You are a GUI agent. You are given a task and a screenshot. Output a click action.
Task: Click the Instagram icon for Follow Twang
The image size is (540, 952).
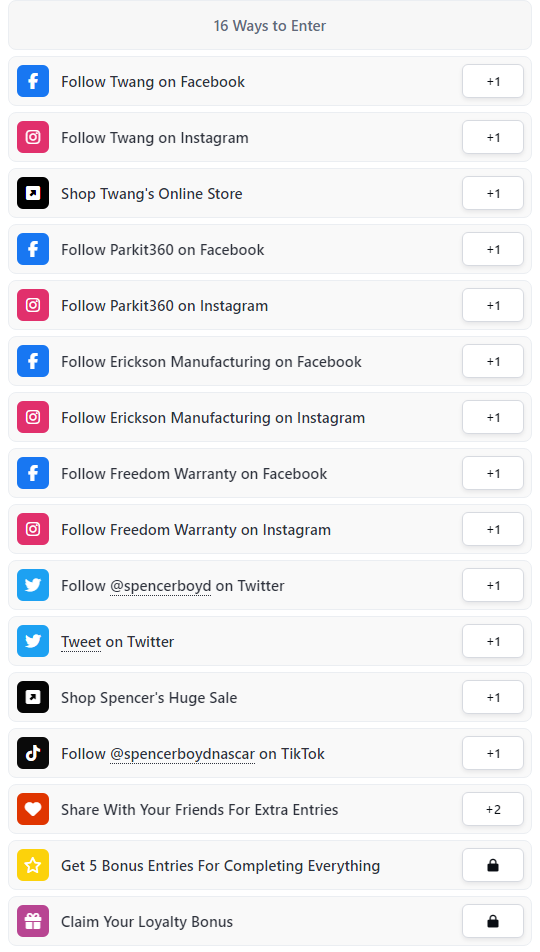click(33, 137)
